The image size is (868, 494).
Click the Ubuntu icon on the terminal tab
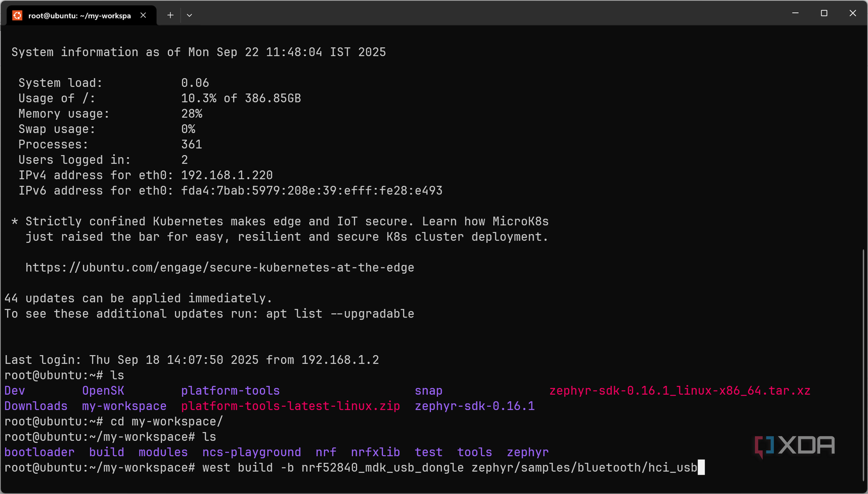(x=17, y=15)
